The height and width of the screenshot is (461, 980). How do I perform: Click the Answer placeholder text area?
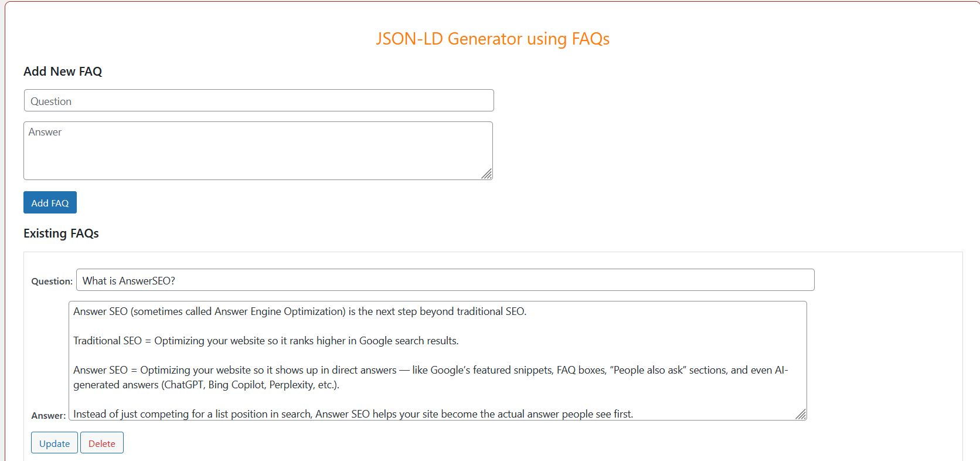pyautogui.click(x=45, y=131)
